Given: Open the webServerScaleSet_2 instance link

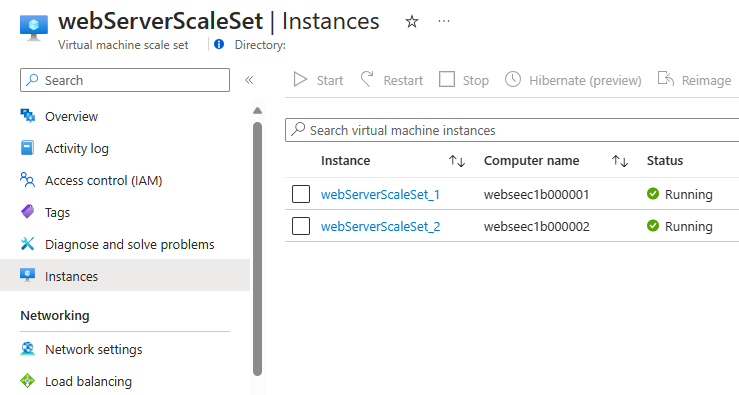Looking at the screenshot, I should (x=380, y=227).
